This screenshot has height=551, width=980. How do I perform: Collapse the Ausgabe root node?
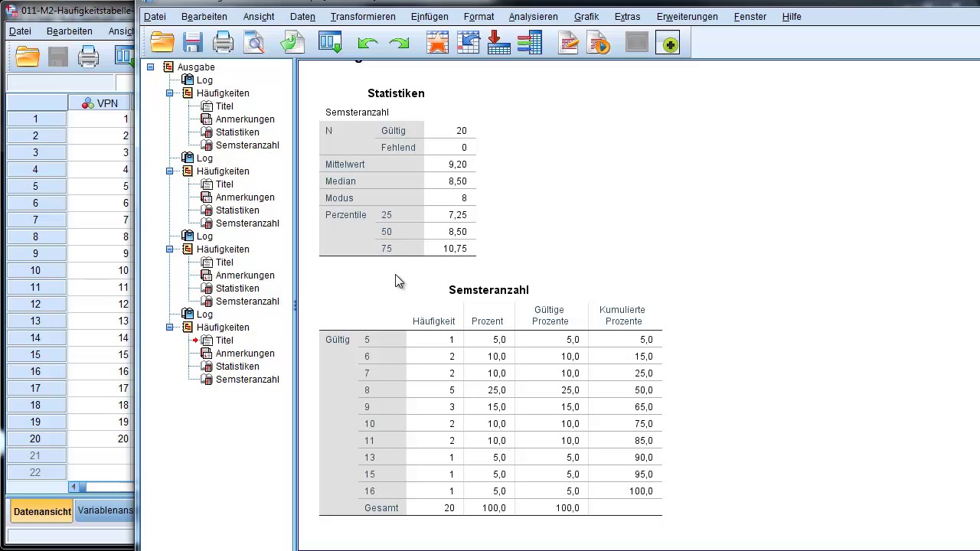(x=151, y=67)
